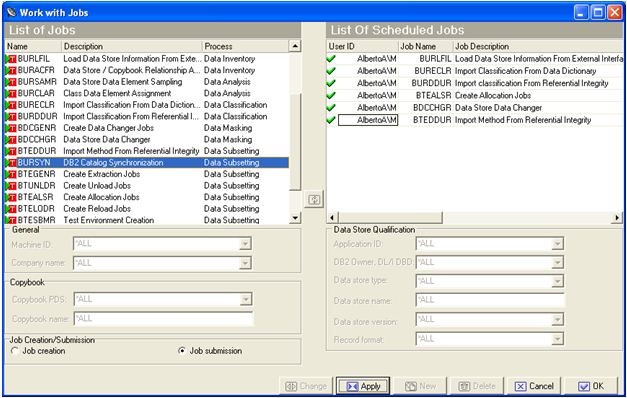
Task: Click the OK button
Action: 591,386
